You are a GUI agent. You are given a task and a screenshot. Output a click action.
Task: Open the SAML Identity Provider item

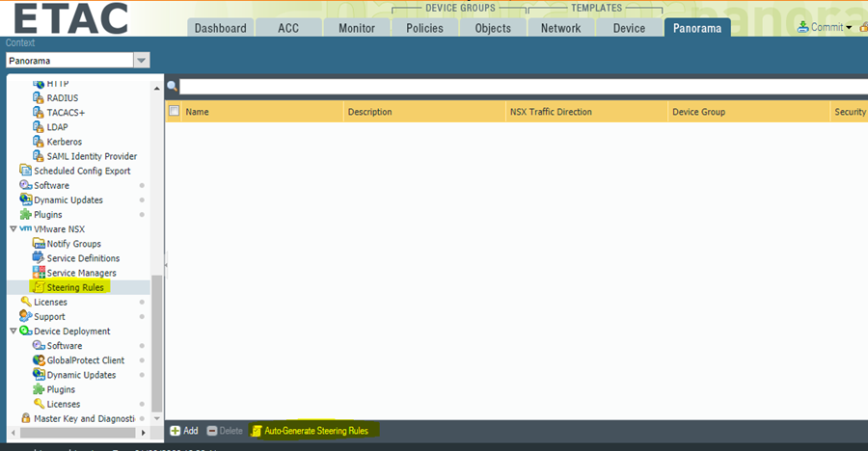92,156
